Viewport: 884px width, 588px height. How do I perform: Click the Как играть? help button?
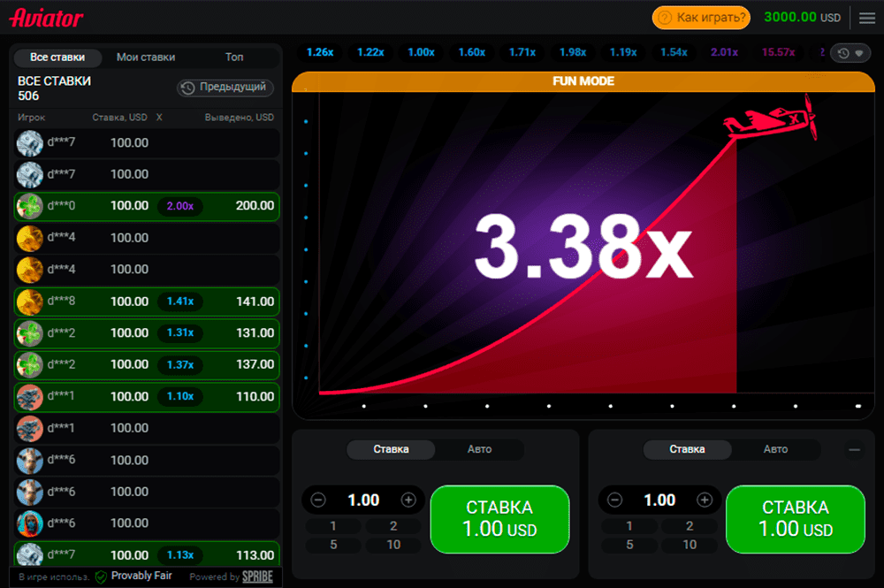pyautogui.click(x=701, y=18)
